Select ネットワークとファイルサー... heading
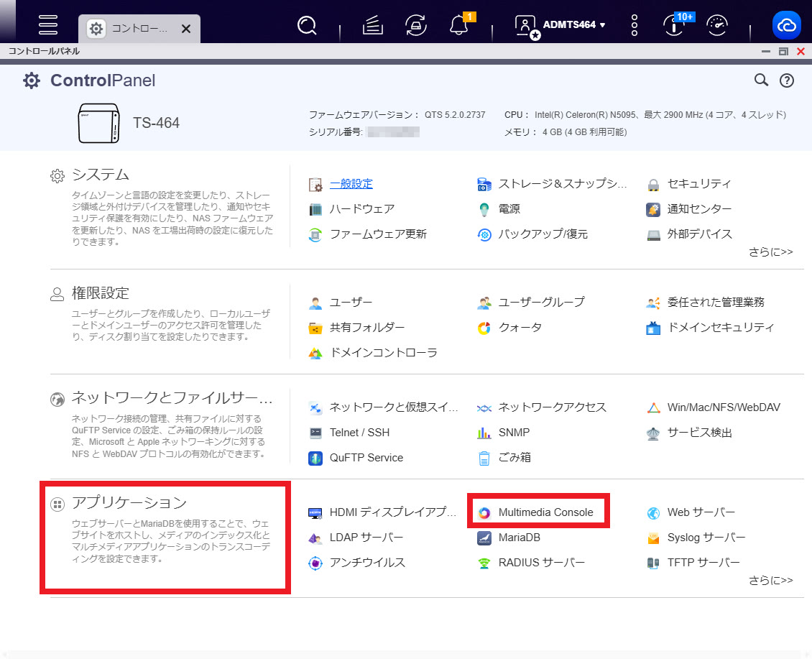This screenshot has height=659, width=812. coord(172,398)
